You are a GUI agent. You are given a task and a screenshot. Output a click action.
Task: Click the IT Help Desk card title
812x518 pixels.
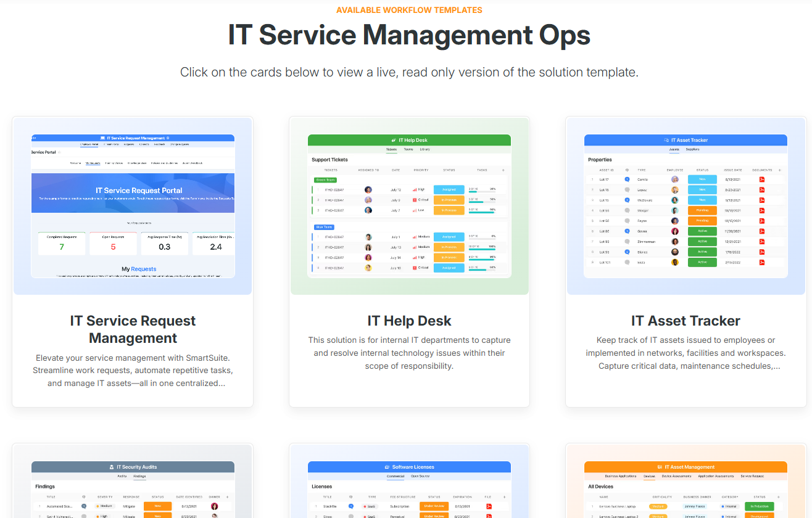(x=409, y=321)
